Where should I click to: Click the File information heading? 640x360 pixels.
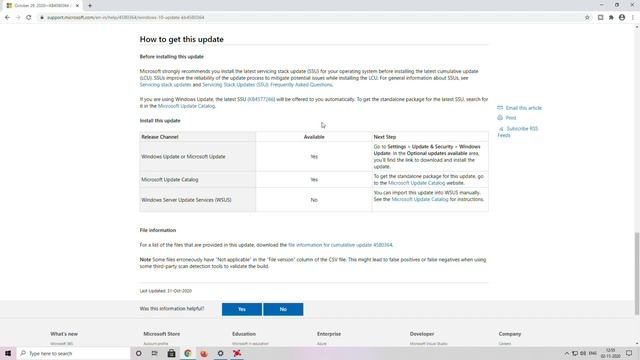coord(158,230)
